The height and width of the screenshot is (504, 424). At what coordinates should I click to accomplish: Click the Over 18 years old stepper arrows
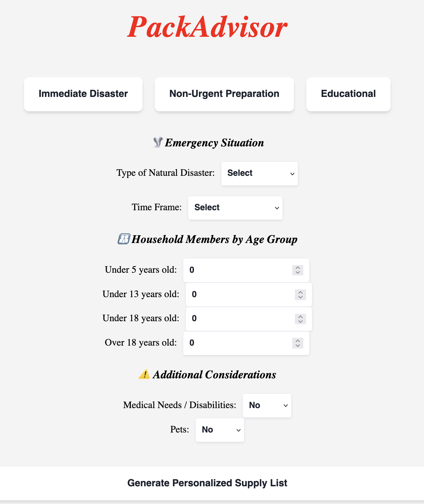tap(298, 343)
